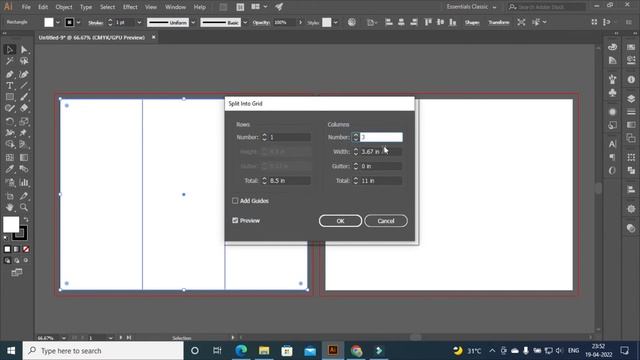Click the Columns Gutter input field
640x360 pixels.
[381, 166]
